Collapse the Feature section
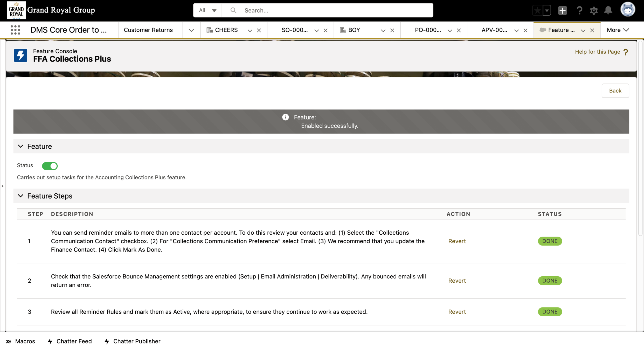The height and width of the screenshot is (350, 644). [x=20, y=146]
